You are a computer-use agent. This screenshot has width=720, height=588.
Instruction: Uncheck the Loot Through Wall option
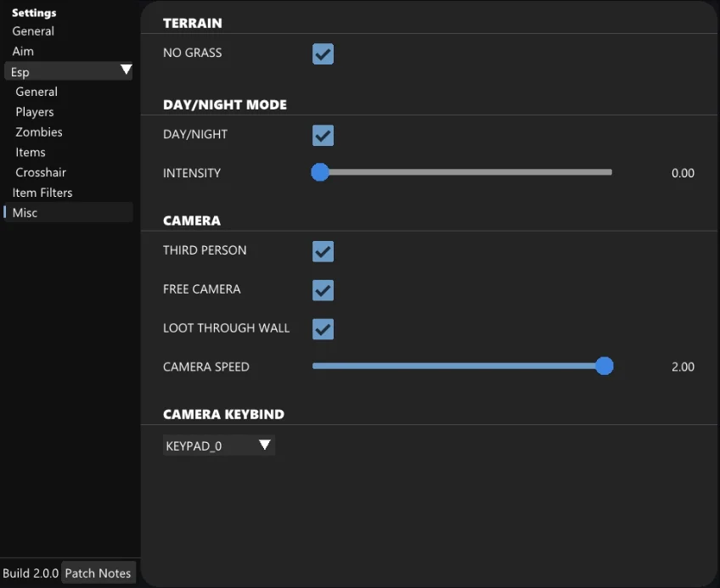323,329
